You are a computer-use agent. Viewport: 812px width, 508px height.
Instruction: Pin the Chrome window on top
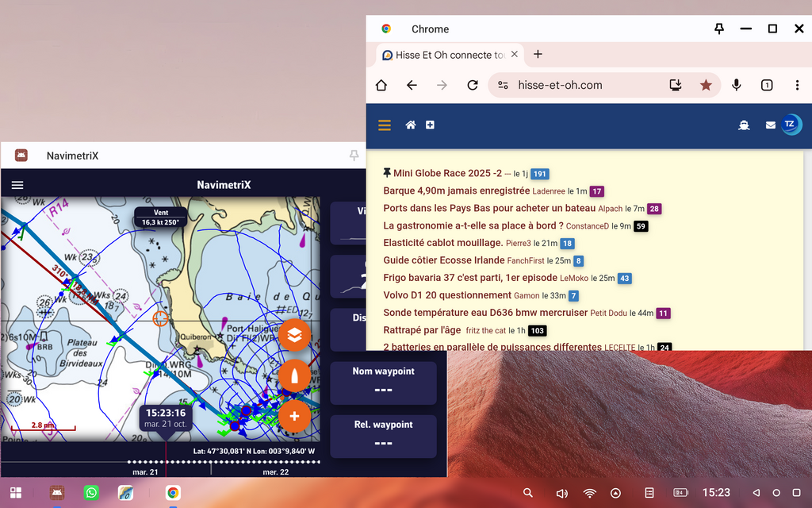pyautogui.click(x=719, y=29)
